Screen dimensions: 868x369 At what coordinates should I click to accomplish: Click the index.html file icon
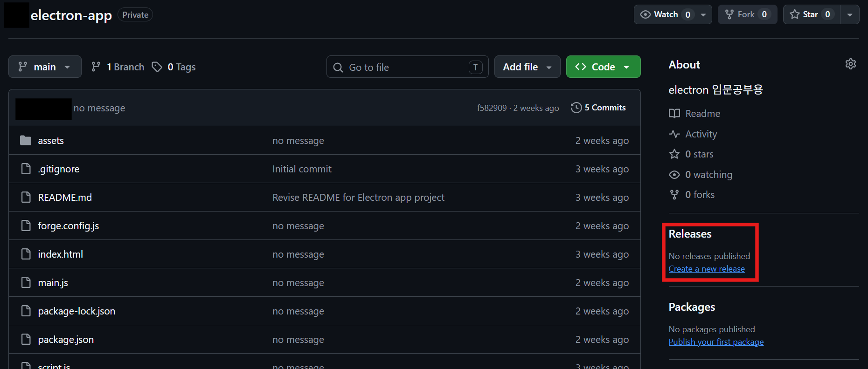tap(26, 254)
